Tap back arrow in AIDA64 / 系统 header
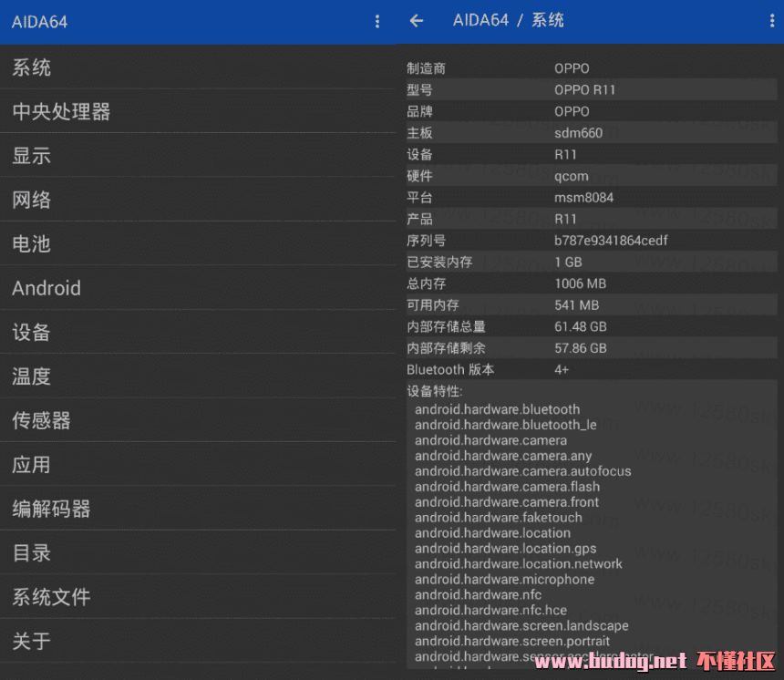Viewport: 784px width, 680px height. 416,20
